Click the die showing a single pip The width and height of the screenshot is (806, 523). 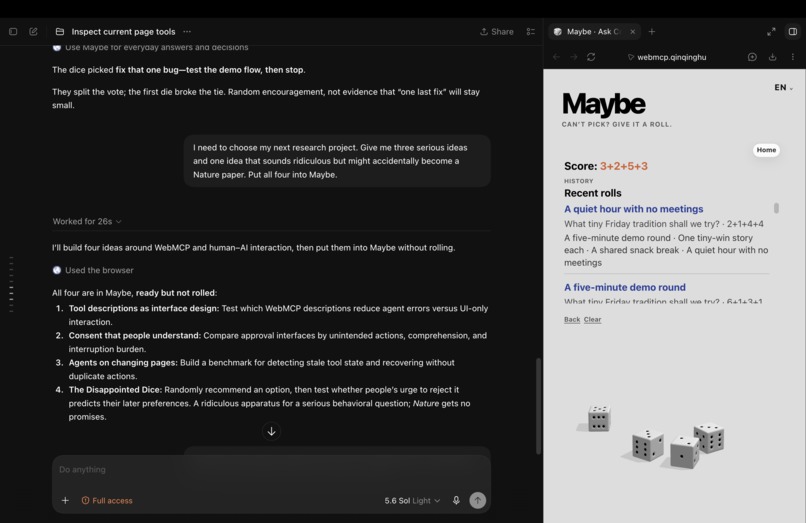point(684,452)
